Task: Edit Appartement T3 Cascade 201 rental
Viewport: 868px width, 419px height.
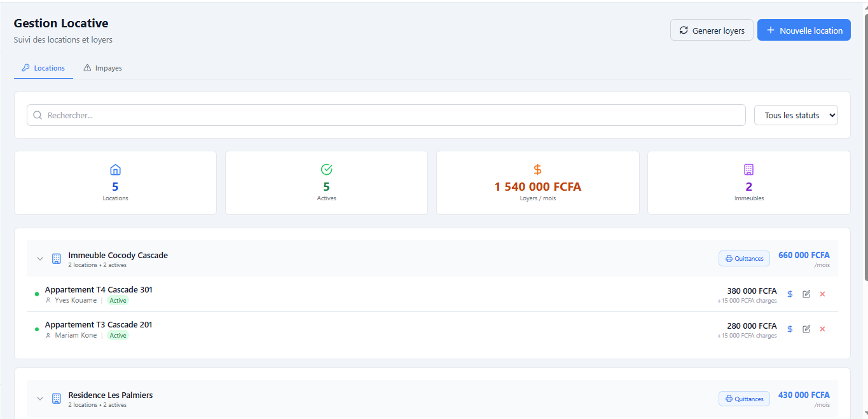Action: [806, 329]
